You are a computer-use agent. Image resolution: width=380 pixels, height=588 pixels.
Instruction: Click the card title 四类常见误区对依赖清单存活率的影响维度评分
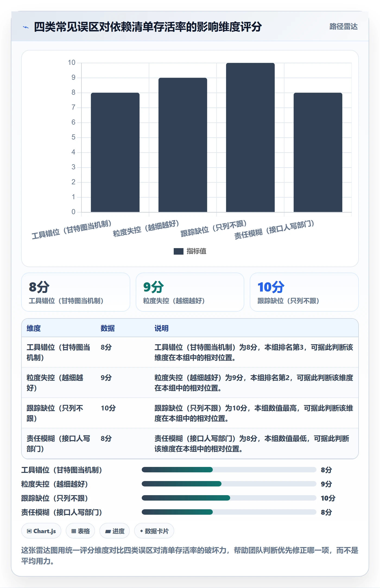point(148,27)
